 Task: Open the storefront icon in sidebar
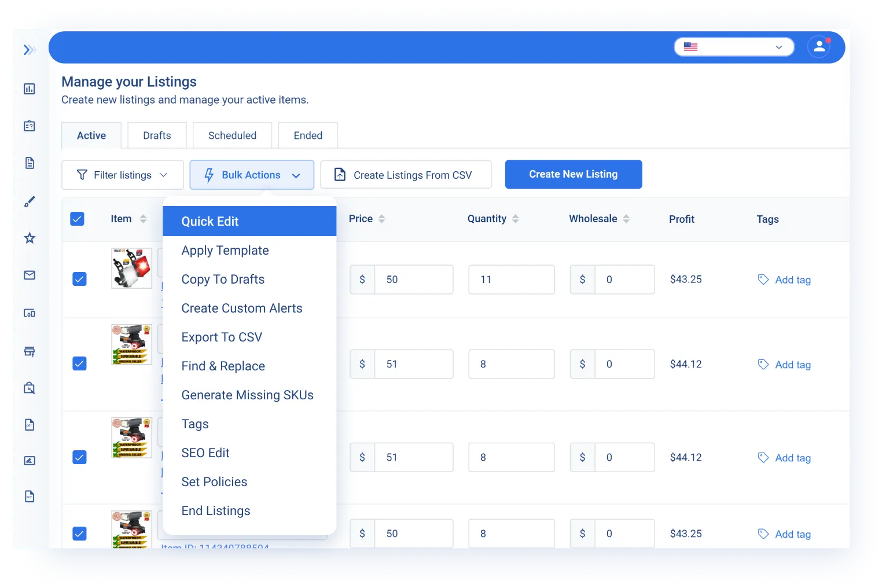[x=30, y=351]
